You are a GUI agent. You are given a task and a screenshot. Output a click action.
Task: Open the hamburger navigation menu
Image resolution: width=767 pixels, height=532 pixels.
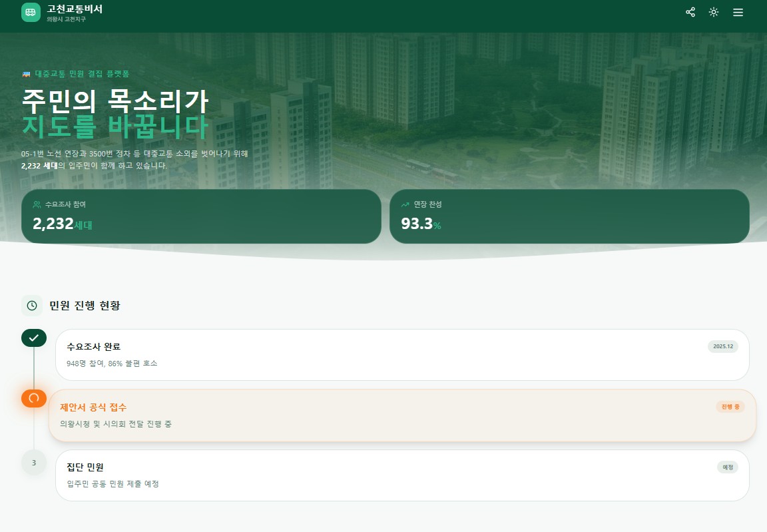[738, 12]
